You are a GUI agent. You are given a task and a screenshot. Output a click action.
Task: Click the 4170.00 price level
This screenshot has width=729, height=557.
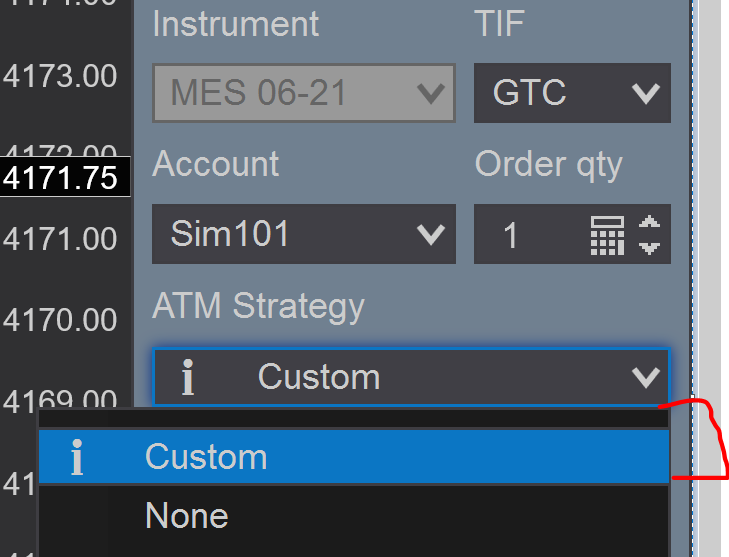(x=60, y=320)
